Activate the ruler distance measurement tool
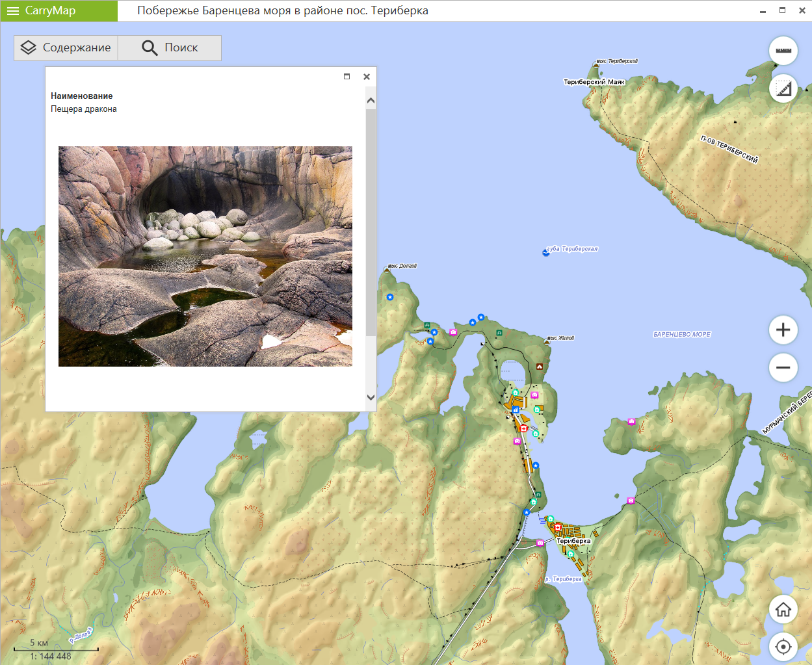812x665 pixels. [783, 51]
